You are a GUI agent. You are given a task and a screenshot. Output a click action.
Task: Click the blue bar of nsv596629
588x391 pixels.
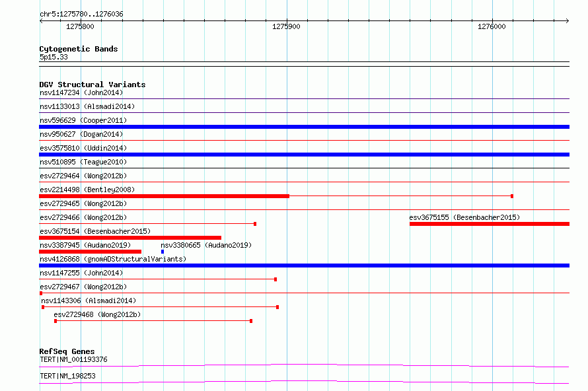pyautogui.click(x=304, y=127)
